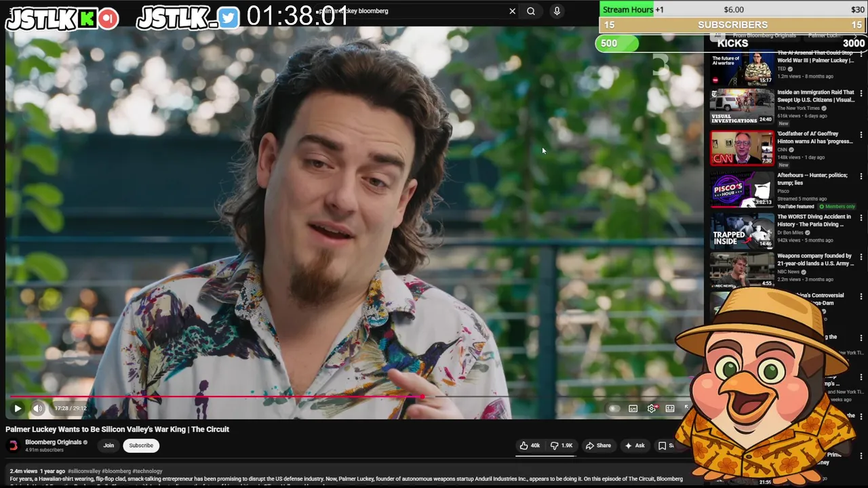This screenshot has width=868, height=488.
Task: Open 'The WORST Diving Accident' video thumbnail
Action: [742, 231]
